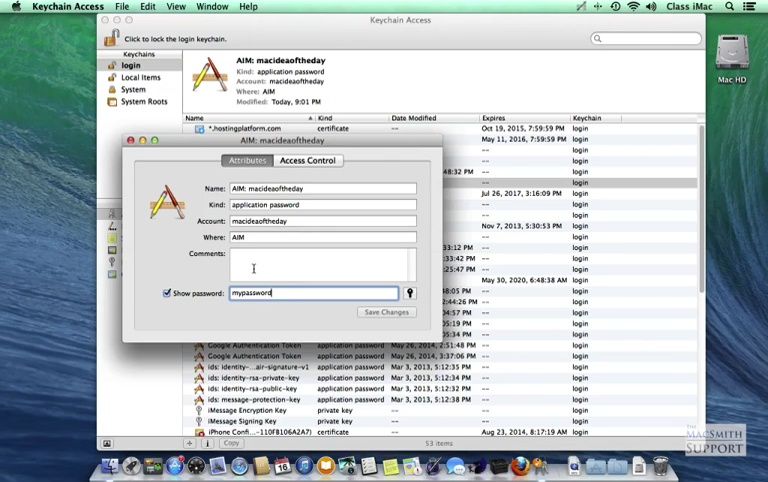768x482 pixels.
Task: Click the padlock to lock the login keychain
Action: pyautogui.click(x=112, y=38)
